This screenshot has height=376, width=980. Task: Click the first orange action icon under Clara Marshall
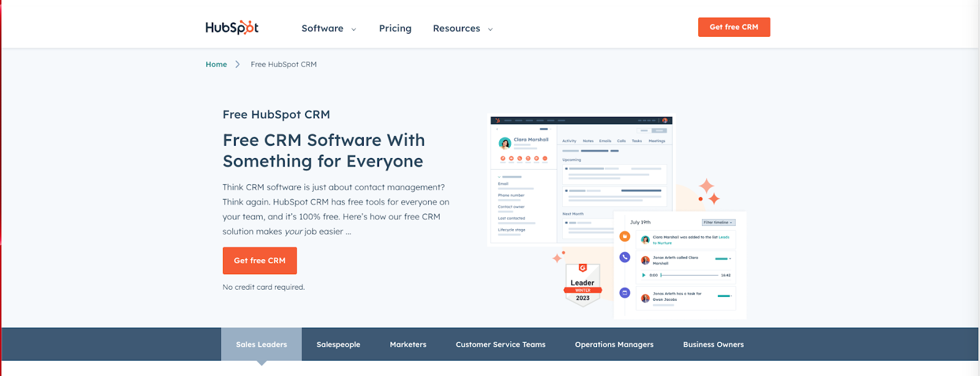click(x=503, y=159)
